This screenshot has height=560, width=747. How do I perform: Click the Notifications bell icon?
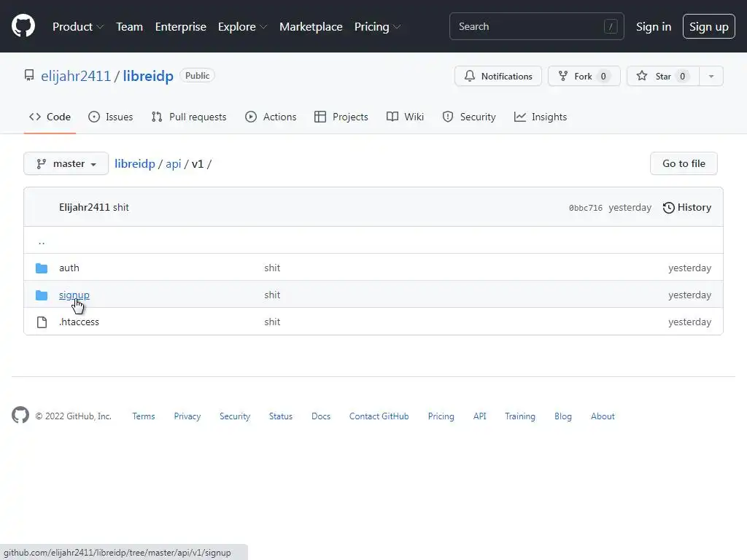tap(470, 76)
